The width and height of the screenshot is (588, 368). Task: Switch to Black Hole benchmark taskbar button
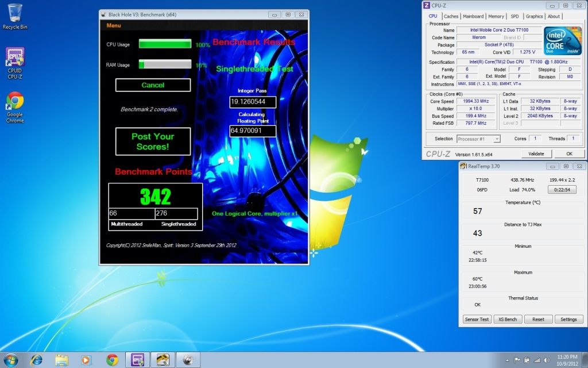[188, 360]
